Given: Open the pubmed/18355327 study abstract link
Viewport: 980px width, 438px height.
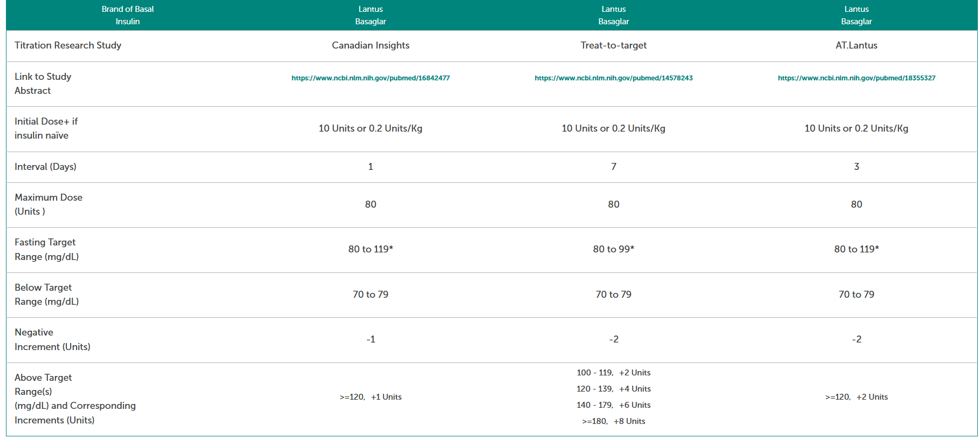Looking at the screenshot, I should [856, 78].
